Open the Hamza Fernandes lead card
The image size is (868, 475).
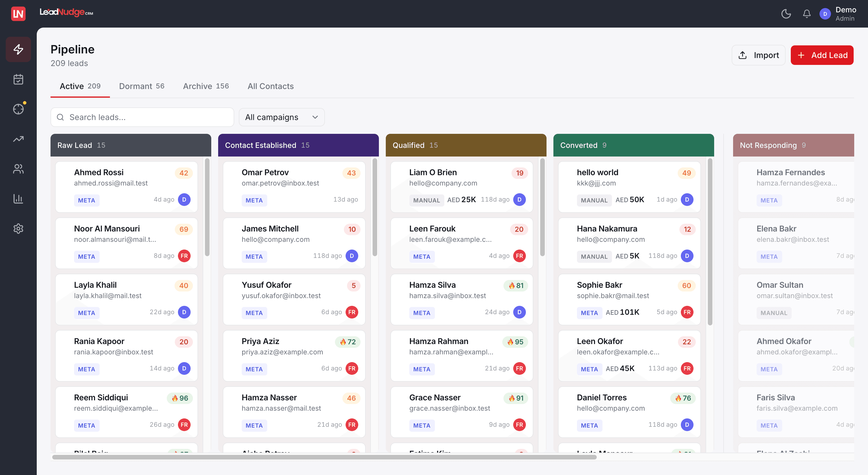(x=796, y=187)
